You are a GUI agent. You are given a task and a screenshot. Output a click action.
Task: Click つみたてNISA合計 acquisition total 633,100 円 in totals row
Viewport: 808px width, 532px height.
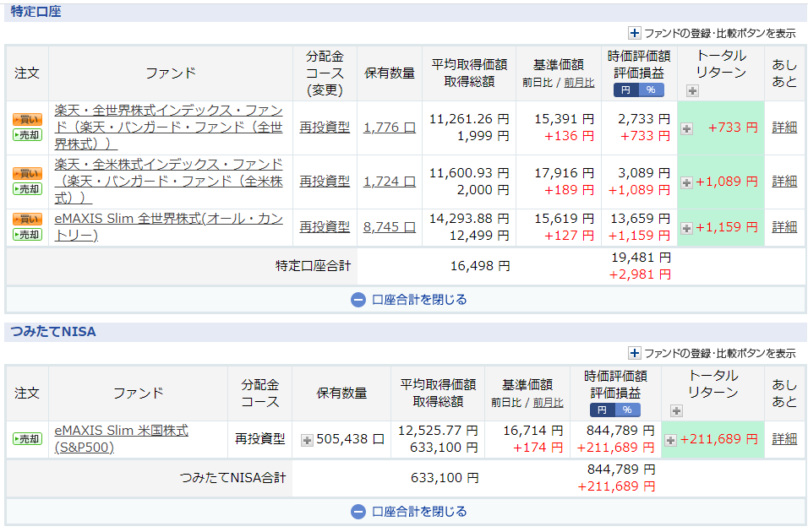point(445,479)
